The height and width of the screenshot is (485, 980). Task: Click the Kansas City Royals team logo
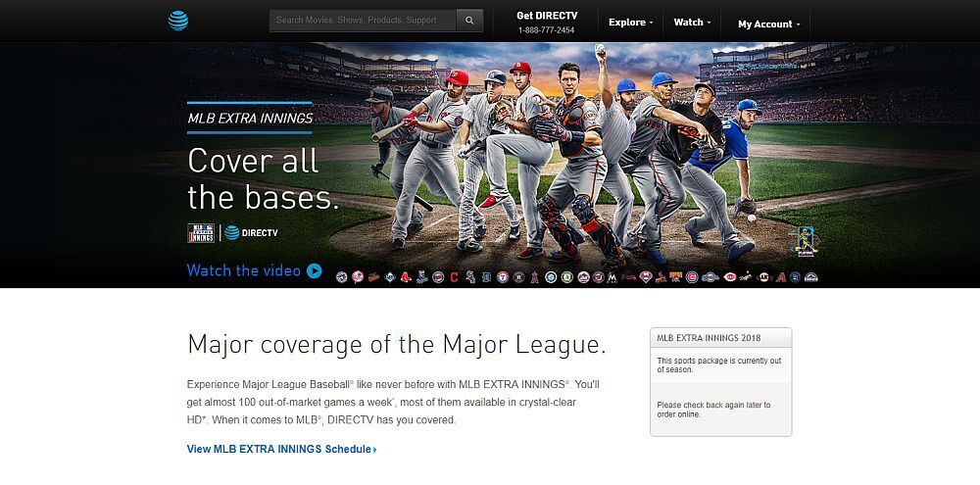[421, 277]
